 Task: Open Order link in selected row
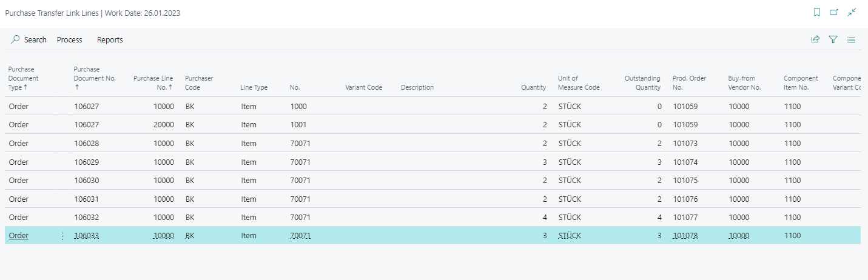click(19, 236)
